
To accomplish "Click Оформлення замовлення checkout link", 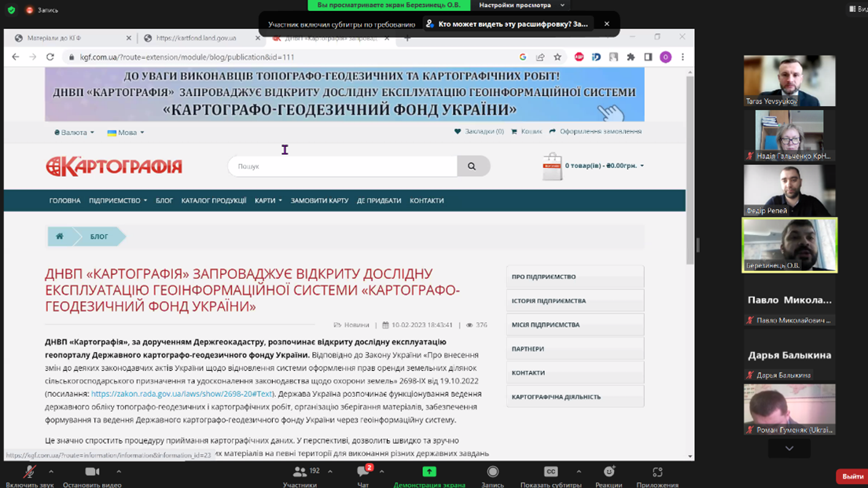I will pos(595,131).
